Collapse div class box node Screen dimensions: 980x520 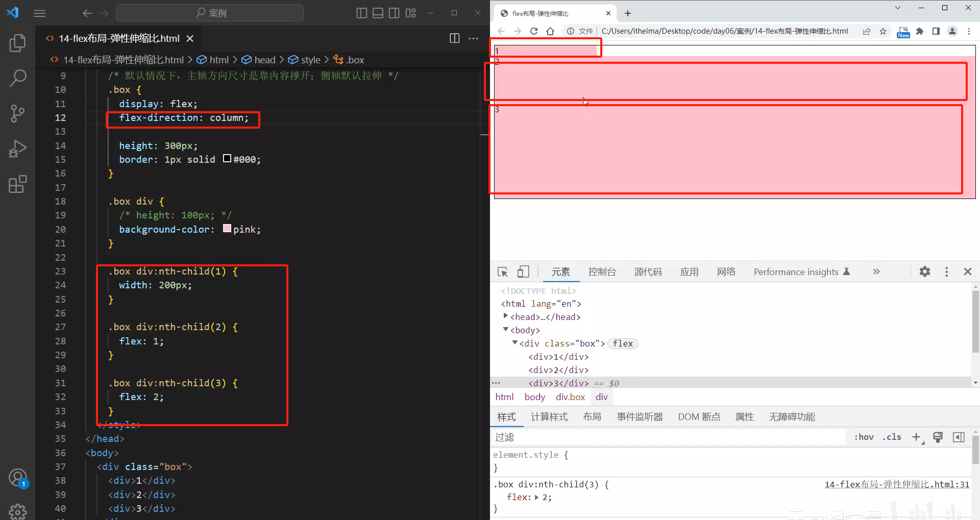[x=515, y=343]
